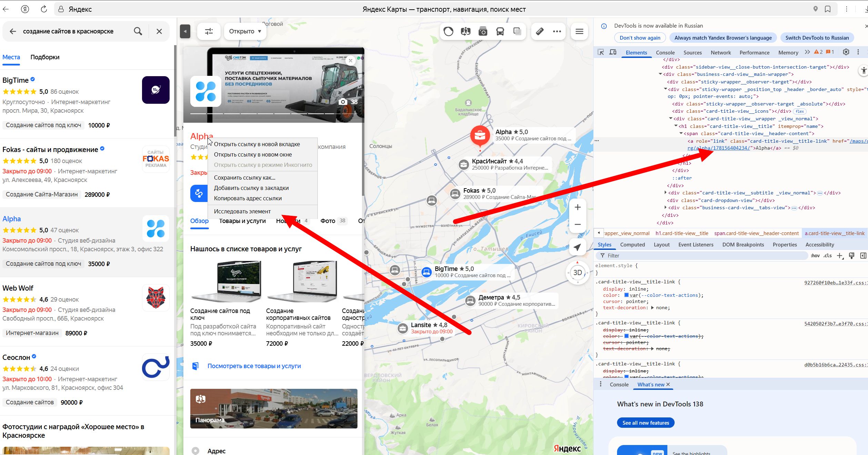Collapse the h1 card-title-view__title node
868x455 pixels.
click(x=676, y=126)
